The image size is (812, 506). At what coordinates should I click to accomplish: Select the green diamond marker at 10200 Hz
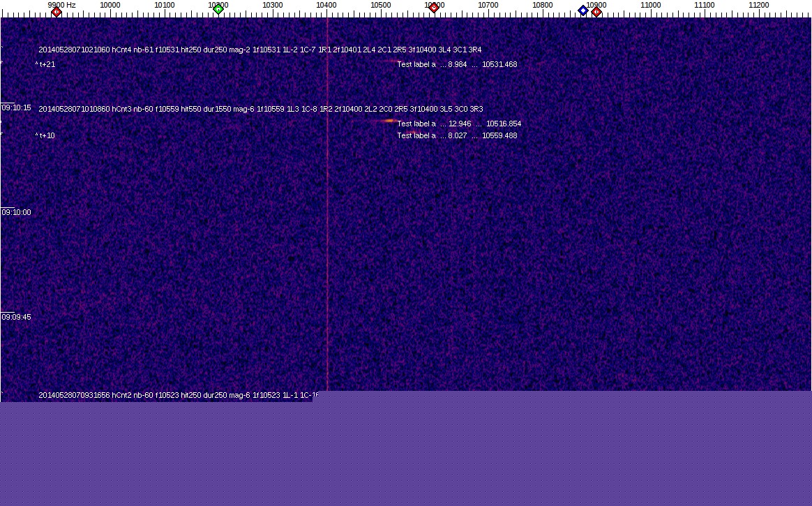[x=218, y=9]
